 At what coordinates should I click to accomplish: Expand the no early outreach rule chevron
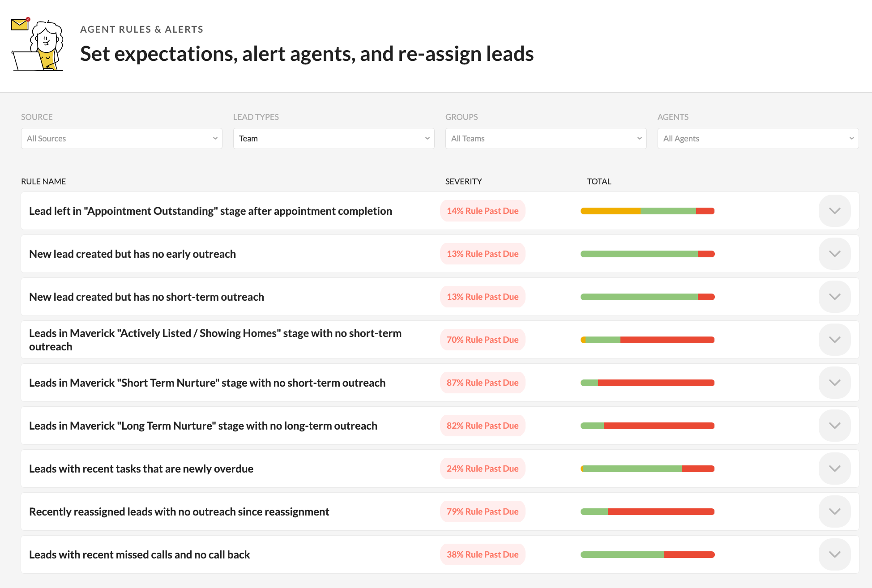(834, 254)
